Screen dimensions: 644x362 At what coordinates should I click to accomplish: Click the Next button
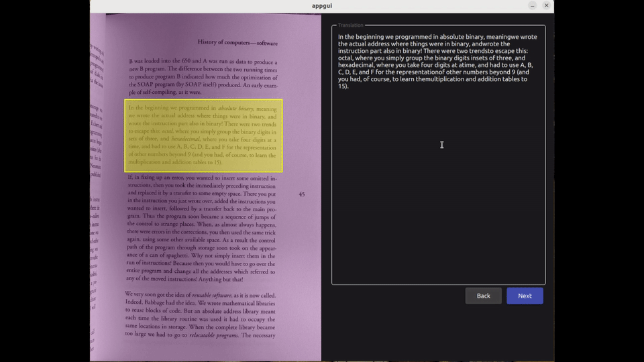[x=525, y=296]
